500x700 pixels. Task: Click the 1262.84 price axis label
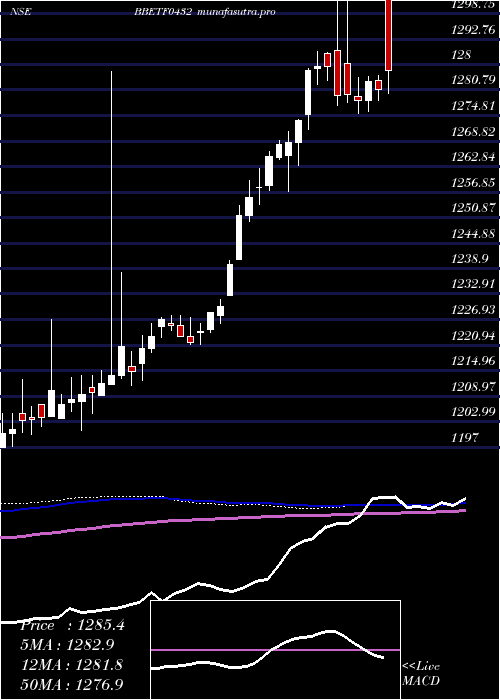pyautogui.click(x=473, y=157)
